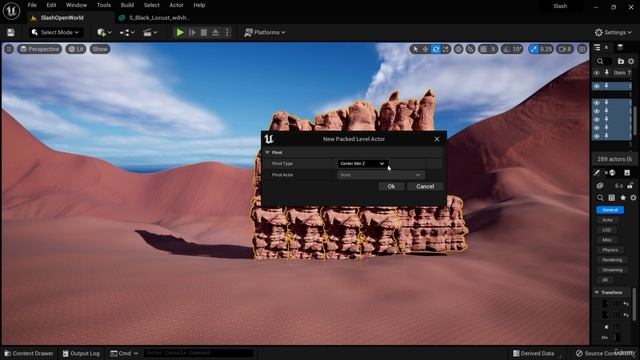Open the Content Drawer
Viewport: 640px width, 360px height.
coord(29,353)
